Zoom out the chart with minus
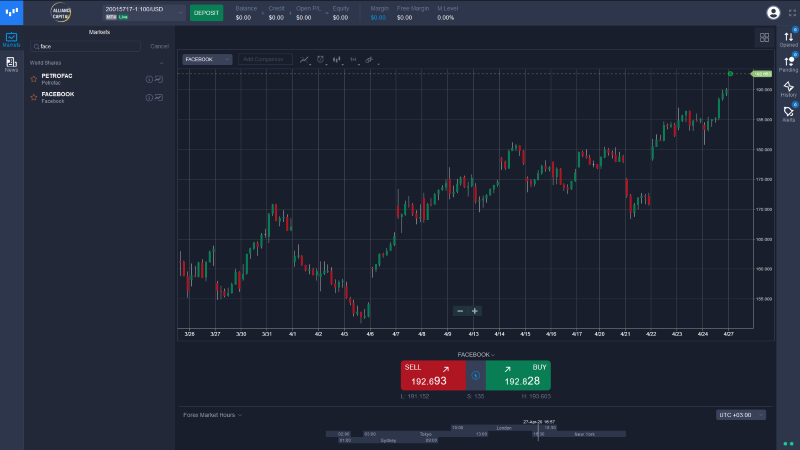This screenshot has height=450, width=800. coord(460,311)
